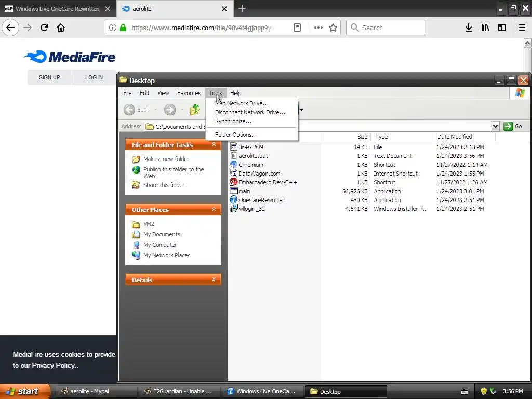Viewport: 532px width, 399px height.
Task: Click the Up folder icon in Explorer toolbar
Action: point(195,110)
